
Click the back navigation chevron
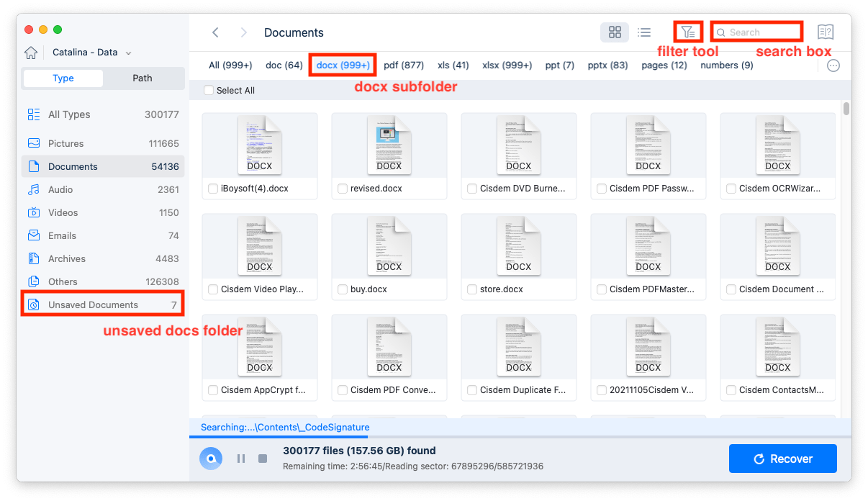pyautogui.click(x=215, y=32)
